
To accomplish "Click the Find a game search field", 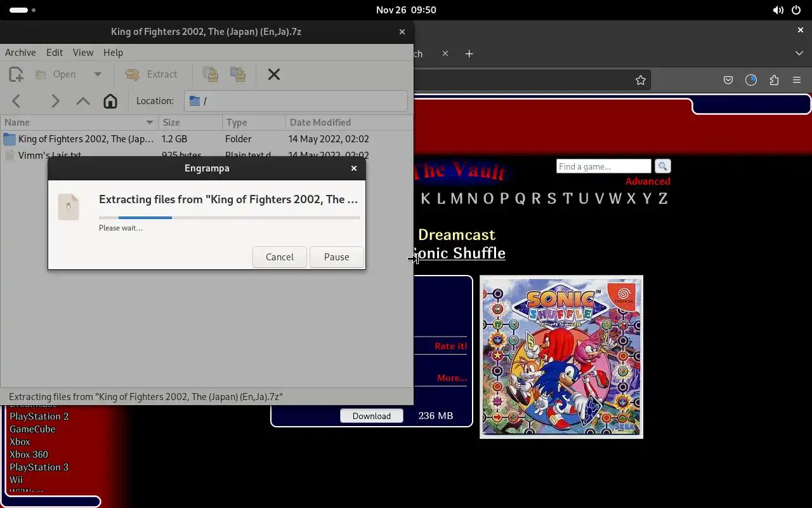I will pyautogui.click(x=603, y=166).
